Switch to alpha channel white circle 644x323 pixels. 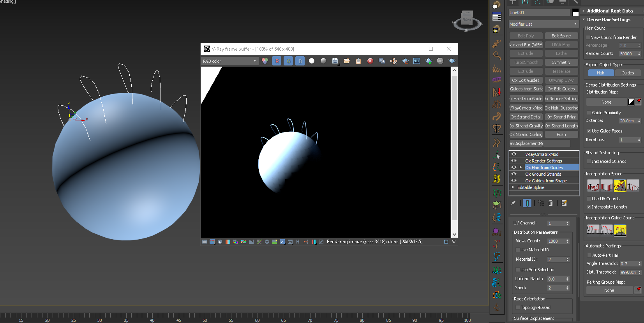tap(311, 61)
